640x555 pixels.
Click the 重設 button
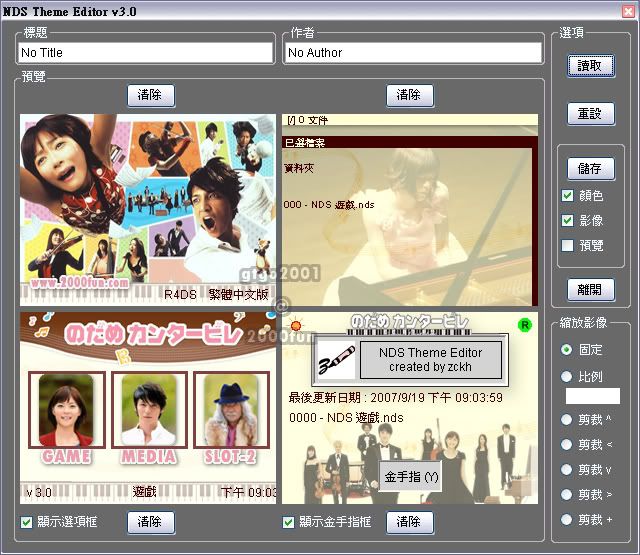[590, 113]
